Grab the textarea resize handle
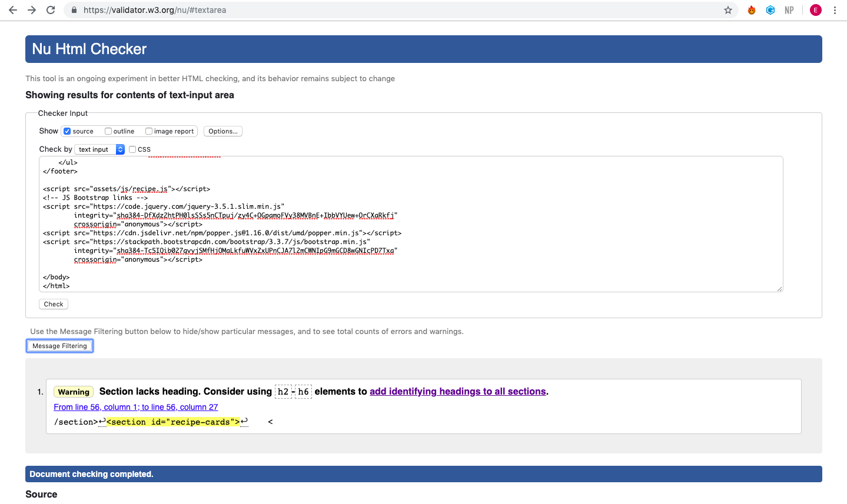 tap(779, 288)
